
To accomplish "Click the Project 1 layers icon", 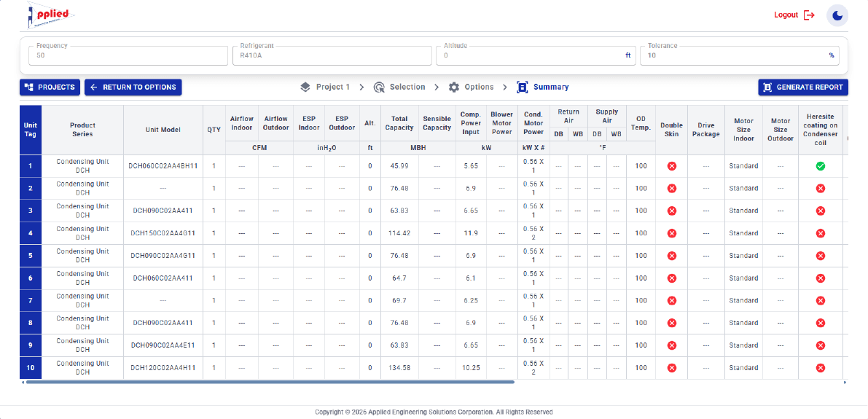I will click(305, 87).
